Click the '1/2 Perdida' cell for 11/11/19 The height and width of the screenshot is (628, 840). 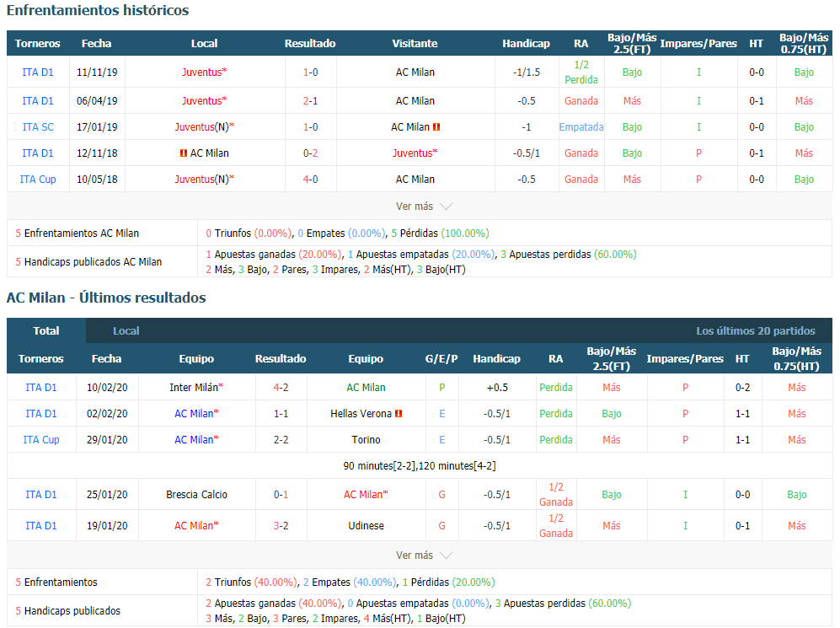581,72
